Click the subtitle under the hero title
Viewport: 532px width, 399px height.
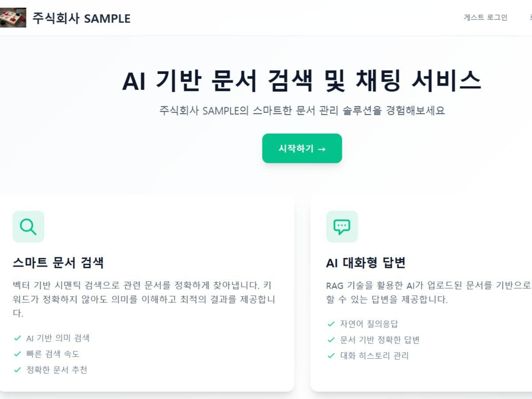[x=302, y=111]
